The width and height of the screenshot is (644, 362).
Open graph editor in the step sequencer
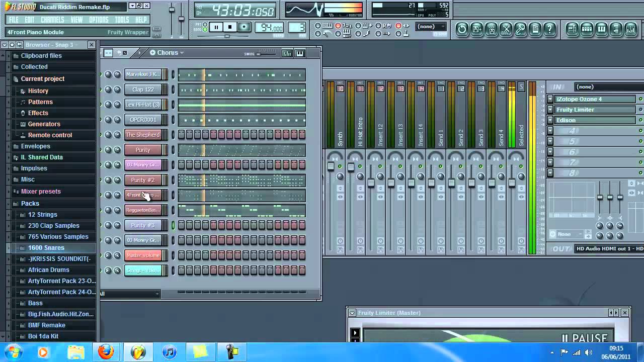pyautogui.click(x=287, y=53)
